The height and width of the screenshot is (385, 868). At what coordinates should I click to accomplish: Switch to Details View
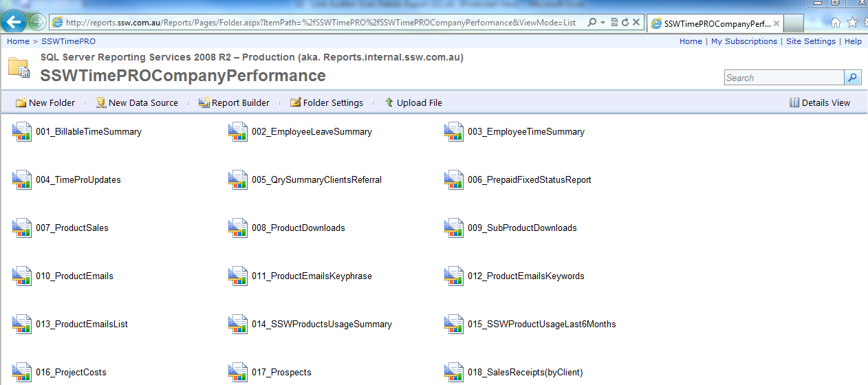click(x=820, y=102)
